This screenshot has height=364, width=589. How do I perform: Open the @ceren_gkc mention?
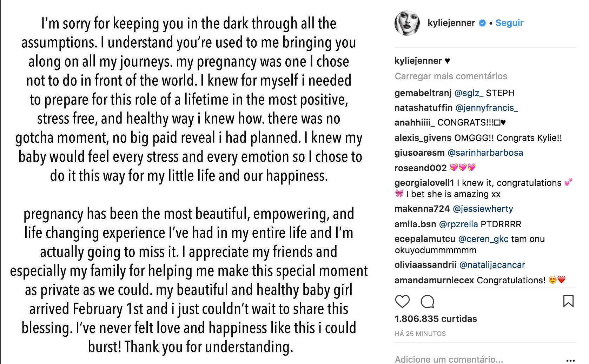[x=483, y=239]
